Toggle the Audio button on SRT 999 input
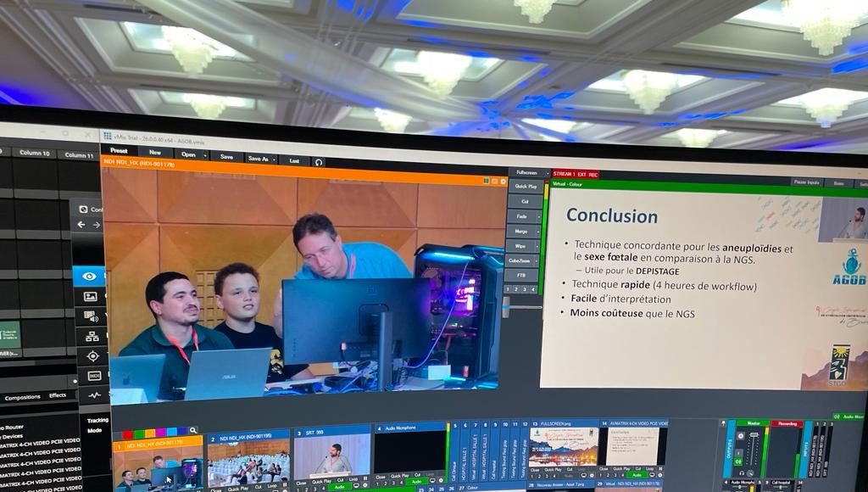 pos(338,486)
